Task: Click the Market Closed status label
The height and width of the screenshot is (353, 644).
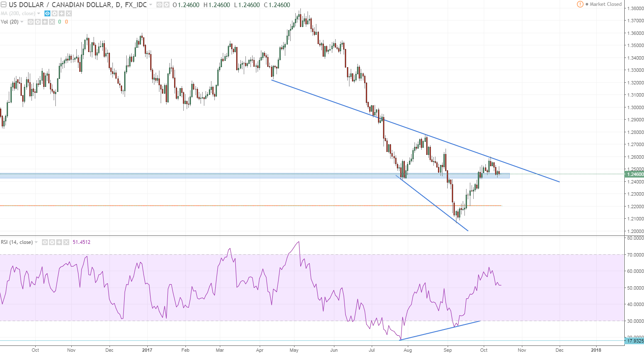Action: (x=606, y=4)
